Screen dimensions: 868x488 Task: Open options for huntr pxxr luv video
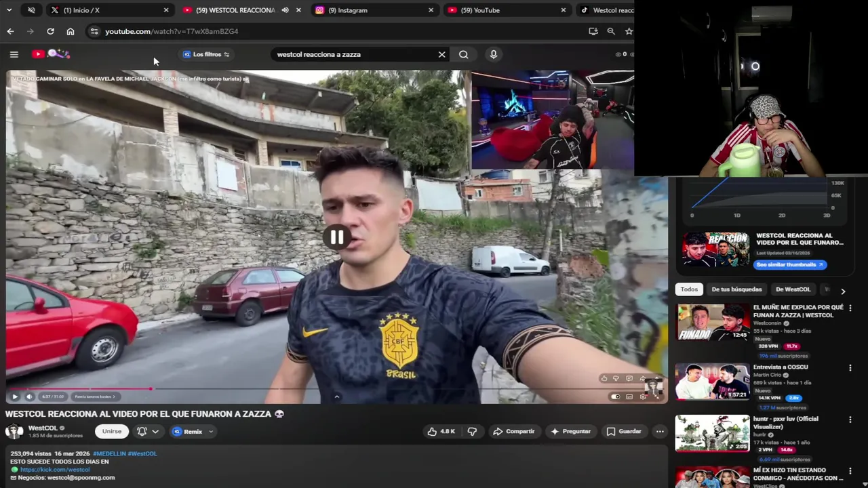click(x=850, y=420)
